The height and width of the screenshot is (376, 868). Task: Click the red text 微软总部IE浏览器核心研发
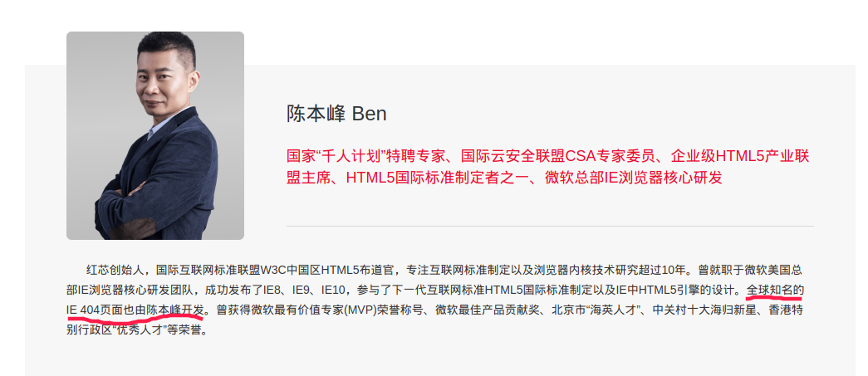pyautogui.click(x=633, y=178)
